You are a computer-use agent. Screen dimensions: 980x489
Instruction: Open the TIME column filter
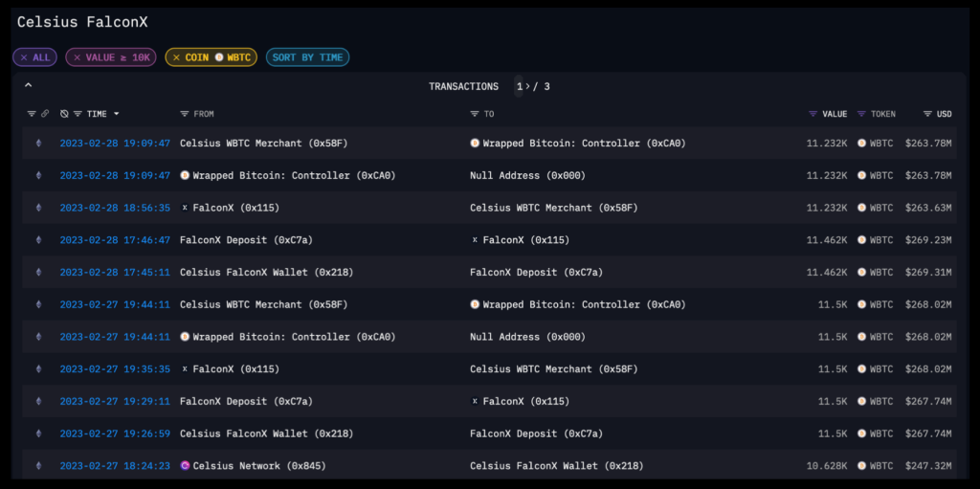(78, 114)
